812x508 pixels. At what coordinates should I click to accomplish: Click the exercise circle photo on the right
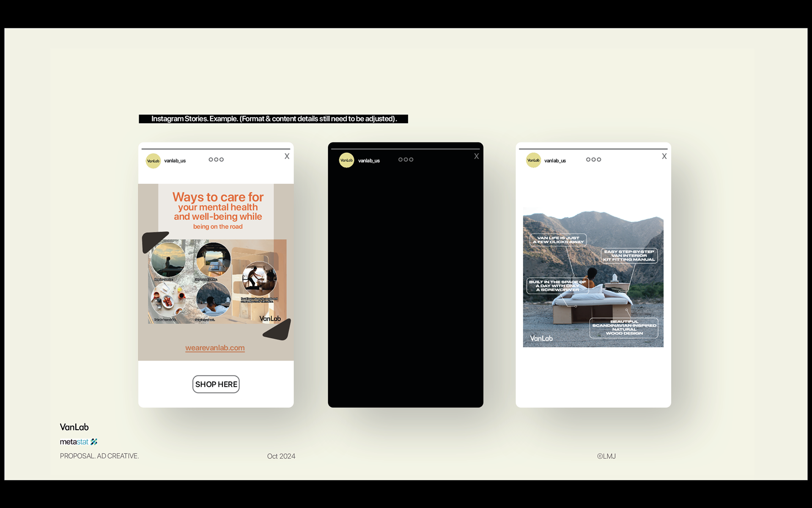point(259,279)
